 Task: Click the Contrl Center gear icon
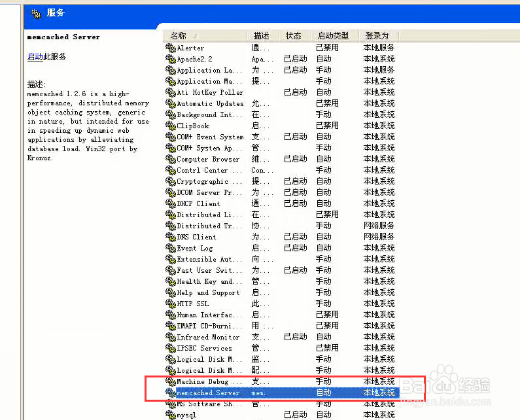pos(171,170)
